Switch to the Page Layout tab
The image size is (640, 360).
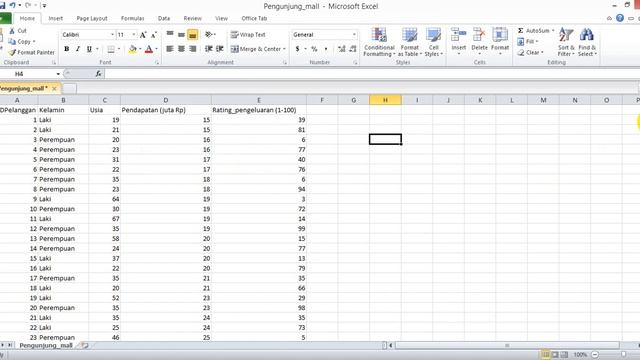point(92,18)
